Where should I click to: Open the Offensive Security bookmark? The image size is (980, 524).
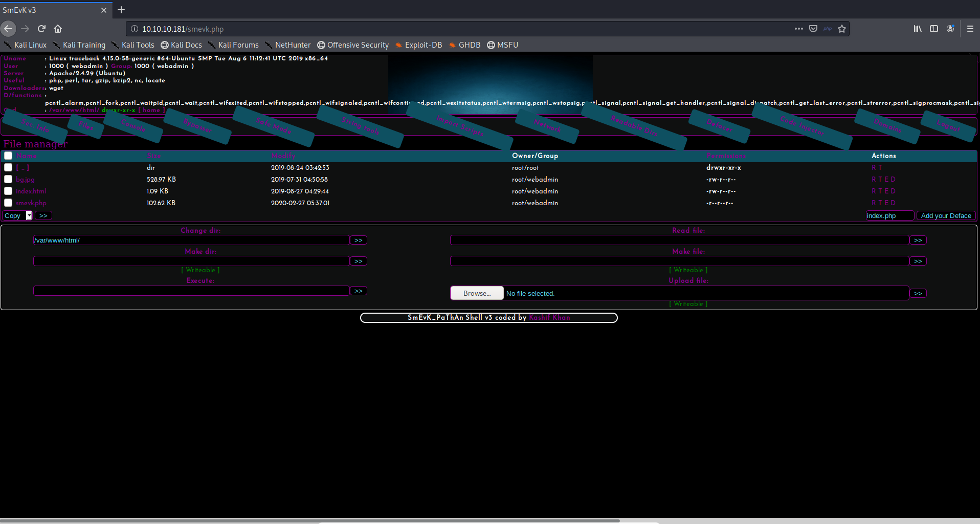coord(353,45)
